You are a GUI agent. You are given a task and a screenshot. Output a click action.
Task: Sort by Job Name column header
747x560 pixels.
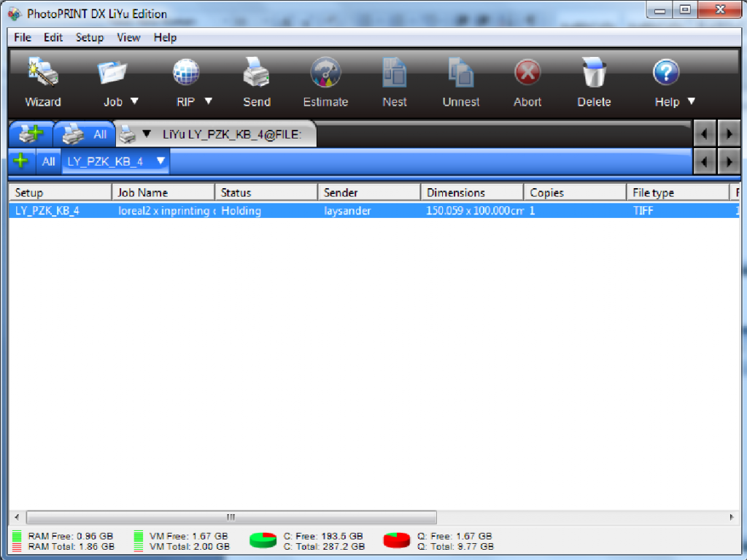click(x=163, y=192)
